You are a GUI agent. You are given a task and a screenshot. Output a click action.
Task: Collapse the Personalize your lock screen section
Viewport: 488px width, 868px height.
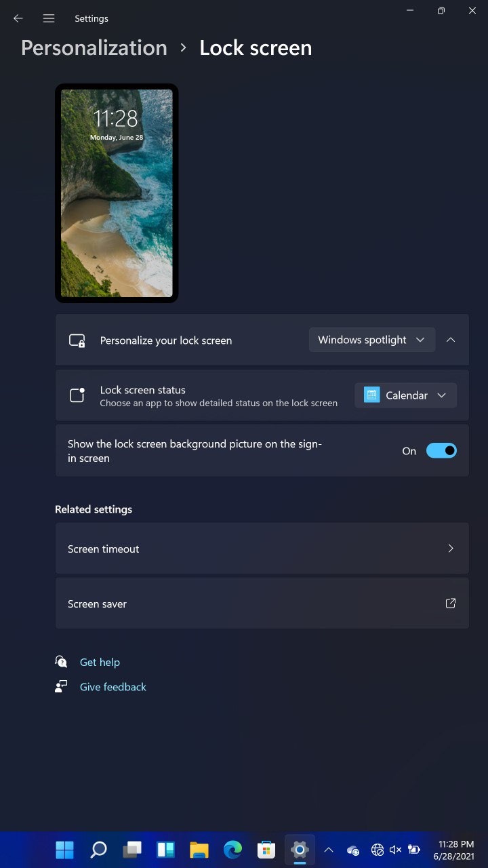451,340
